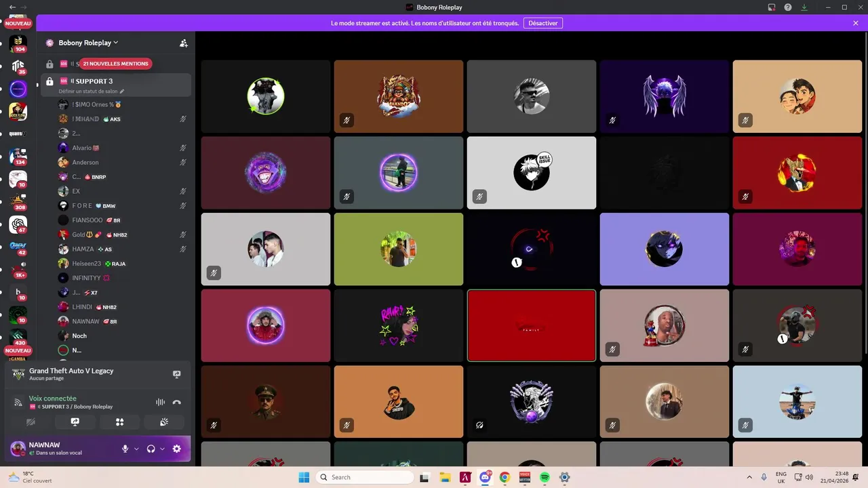Image resolution: width=868 pixels, height=488 pixels.
Task: Select the red highlighted speaking video tile
Action: pyautogui.click(x=532, y=326)
